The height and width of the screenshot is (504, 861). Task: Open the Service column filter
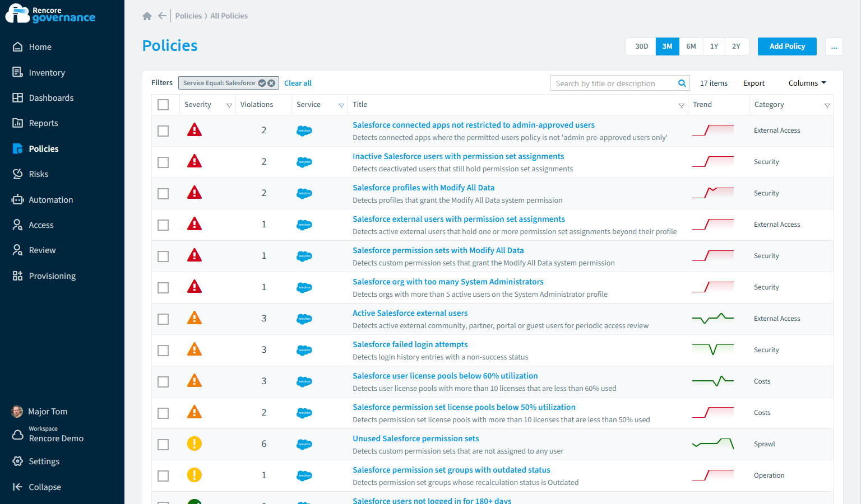(341, 105)
